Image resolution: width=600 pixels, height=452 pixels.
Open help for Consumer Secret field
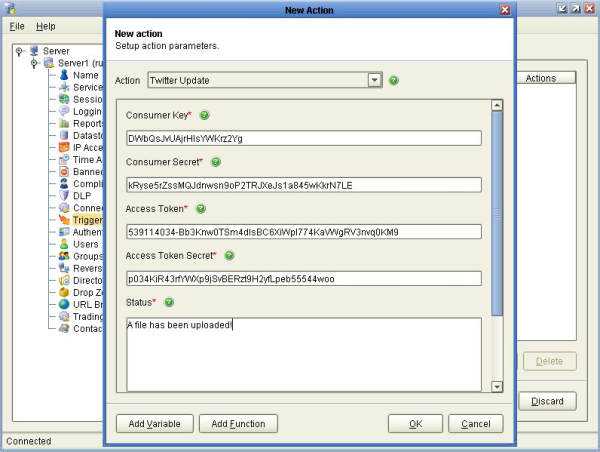216,162
